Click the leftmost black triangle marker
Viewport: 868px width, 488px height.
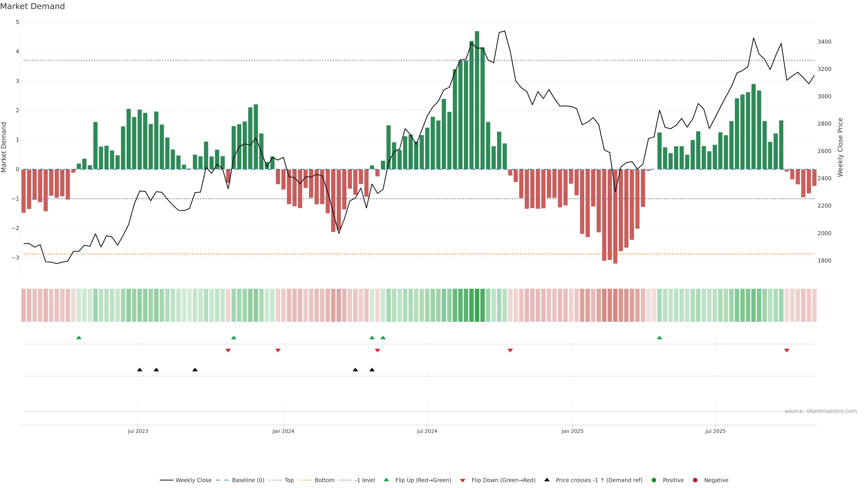click(139, 370)
